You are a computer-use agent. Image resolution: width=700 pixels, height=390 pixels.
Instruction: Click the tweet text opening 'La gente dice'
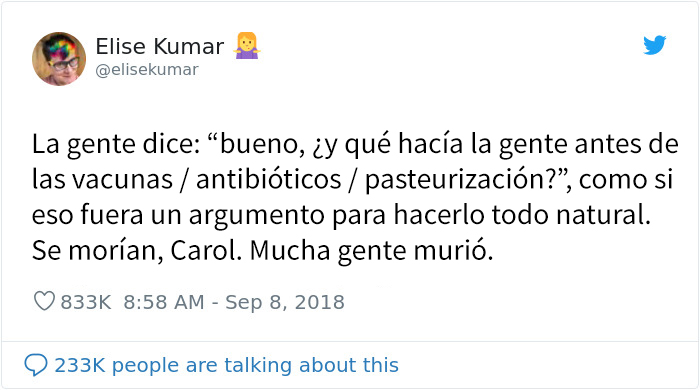355,197
